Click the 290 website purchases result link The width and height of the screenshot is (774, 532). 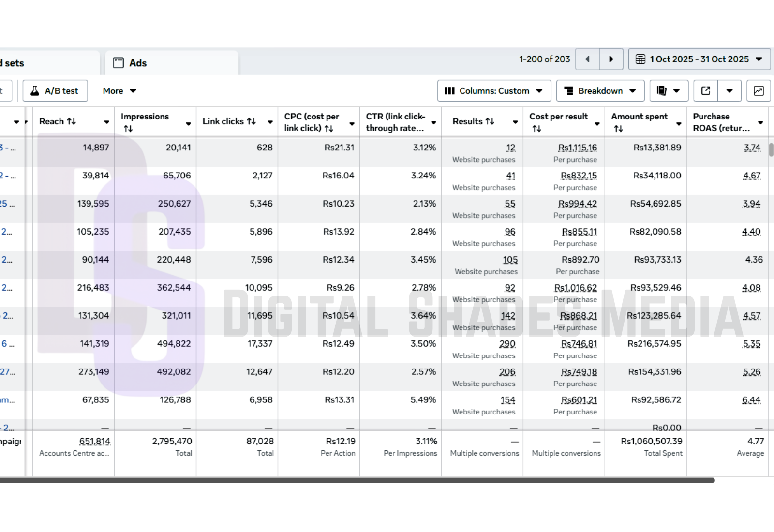tap(507, 344)
